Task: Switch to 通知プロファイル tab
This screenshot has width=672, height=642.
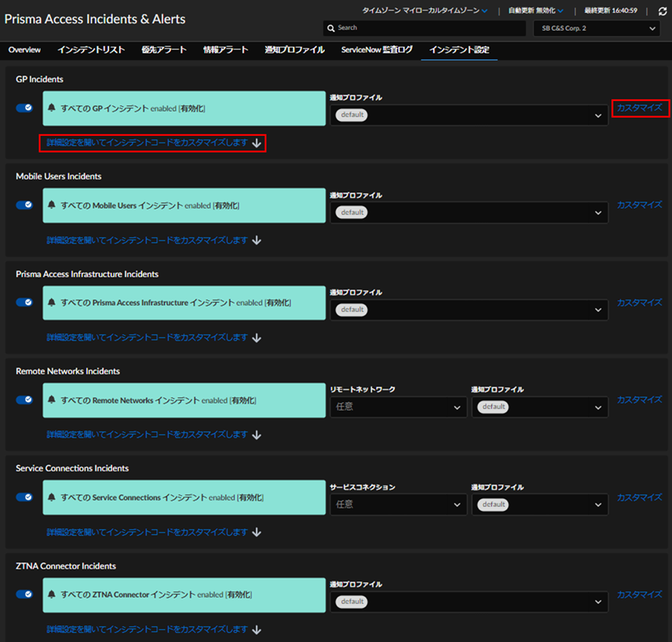Action: [294, 50]
